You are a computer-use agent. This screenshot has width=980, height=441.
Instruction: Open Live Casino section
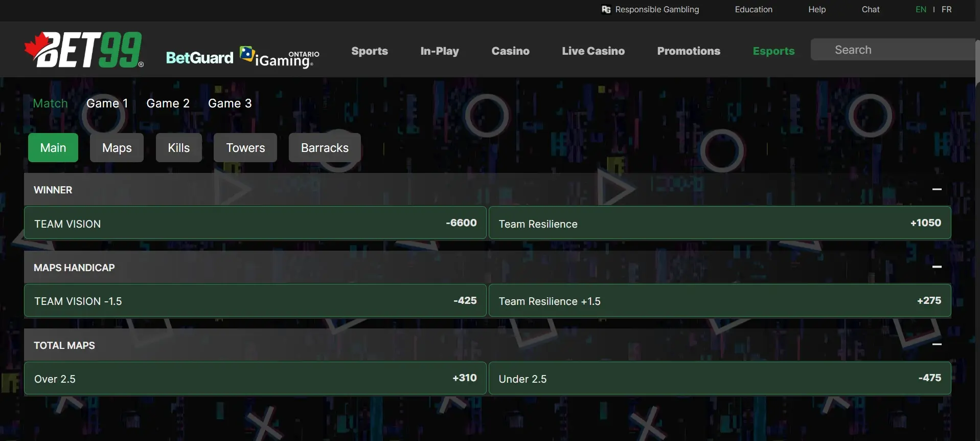(x=593, y=51)
